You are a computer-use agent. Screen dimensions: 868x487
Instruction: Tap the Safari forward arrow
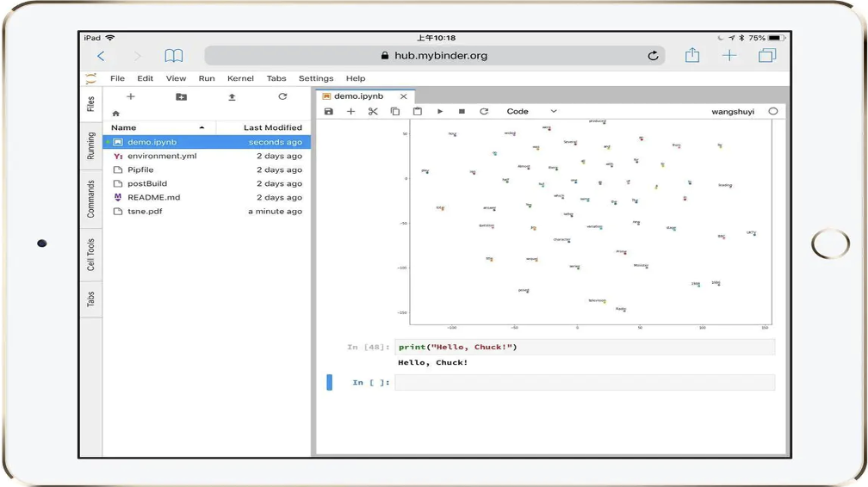[137, 56]
